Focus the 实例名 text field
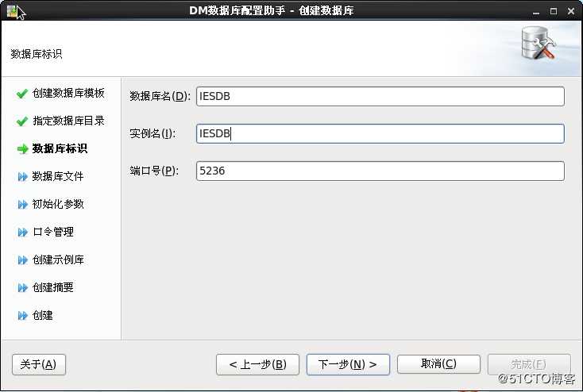The image size is (583, 392). pyautogui.click(x=380, y=134)
